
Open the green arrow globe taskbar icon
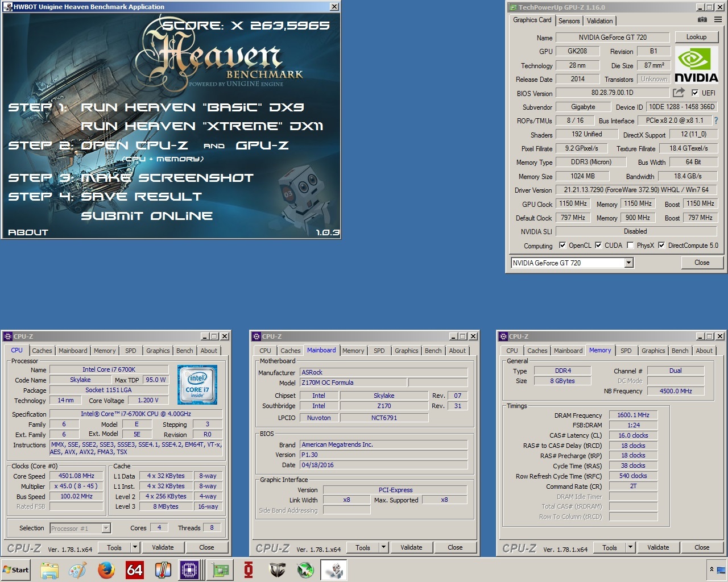pos(305,570)
